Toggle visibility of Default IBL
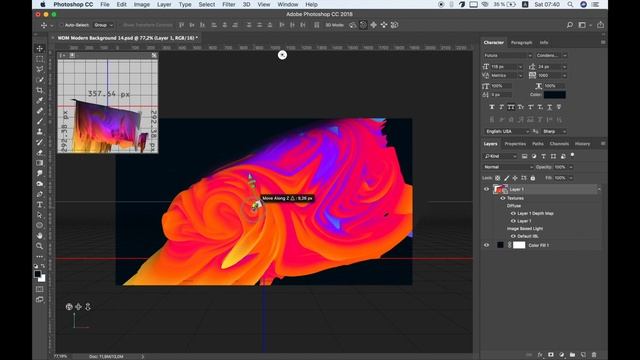 pos(513,236)
